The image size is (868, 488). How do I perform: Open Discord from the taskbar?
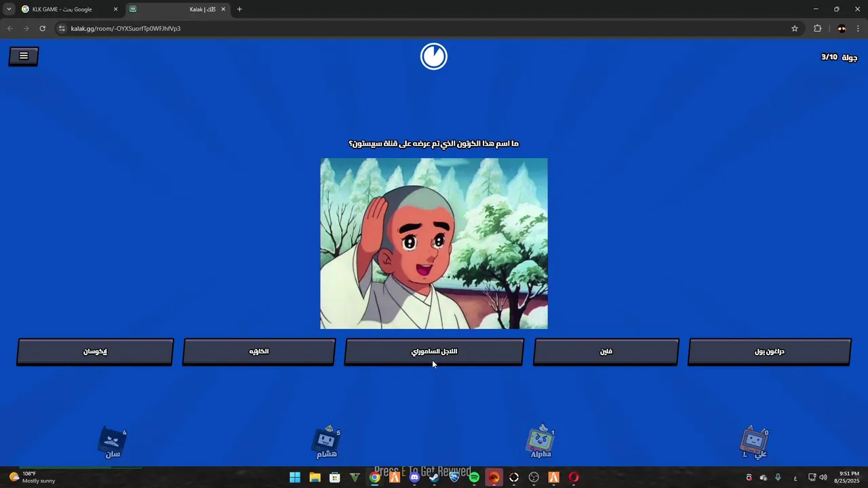(x=414, y=477)
